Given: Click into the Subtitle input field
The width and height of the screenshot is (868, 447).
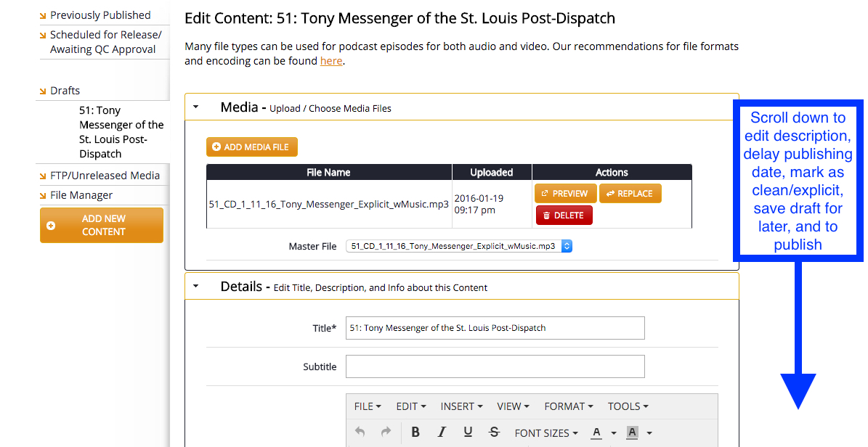Looking at the screenshot, I should [495, 366].
